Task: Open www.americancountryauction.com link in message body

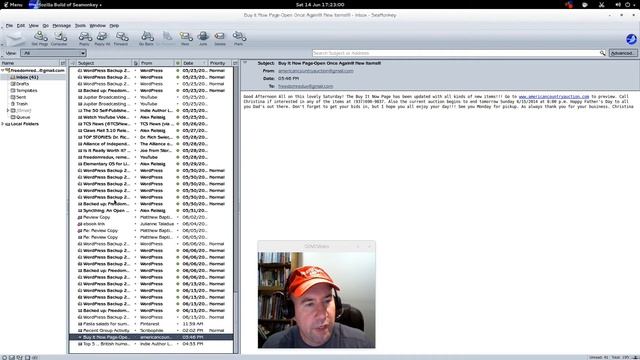Action: (x=554, y=96)
